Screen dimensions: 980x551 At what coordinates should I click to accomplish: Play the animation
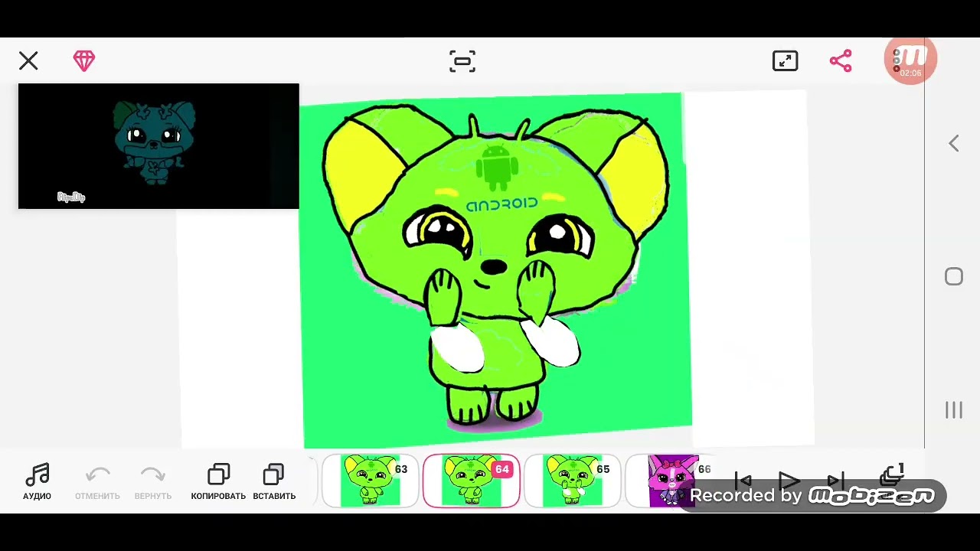click(789, 481)
